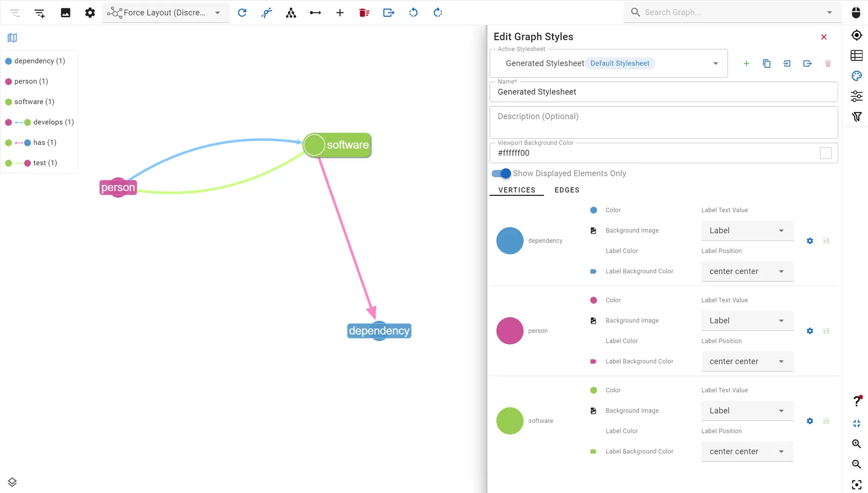Select the VERTICES tab

tap(517, 190)
